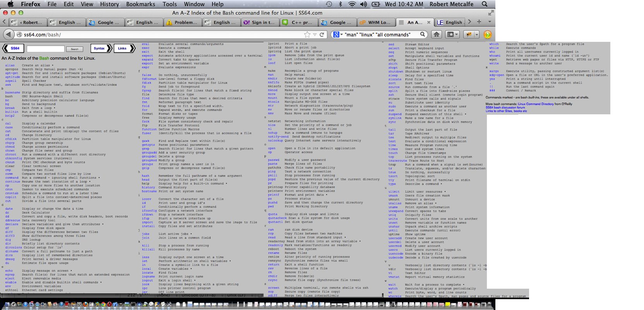This screenshot has width=644, height=310.
Task: Click the SS64 page search input
Action: pyautogui.click(x=45, y=49)
